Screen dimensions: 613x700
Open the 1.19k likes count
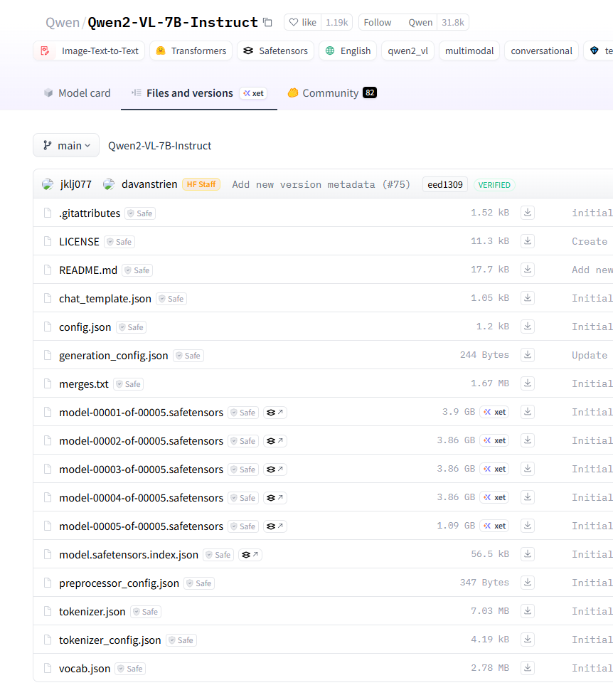click(x=337, y=22)
